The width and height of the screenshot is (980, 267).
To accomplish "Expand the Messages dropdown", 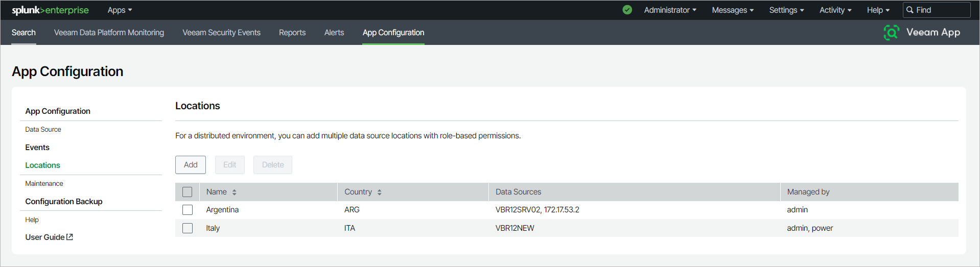I will [x=732, y=10].
